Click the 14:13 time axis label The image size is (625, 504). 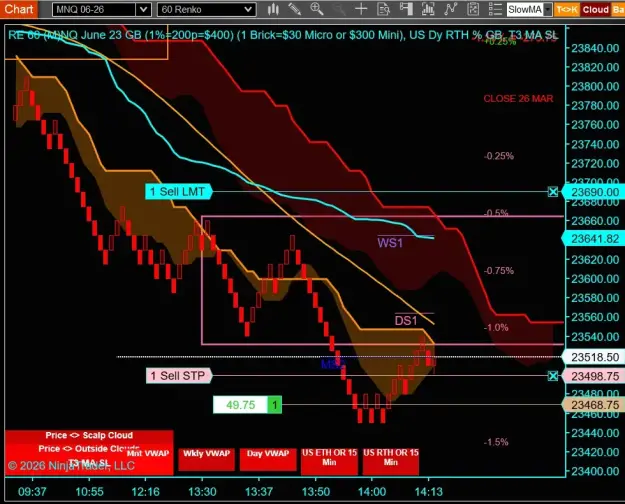(428, 492)
